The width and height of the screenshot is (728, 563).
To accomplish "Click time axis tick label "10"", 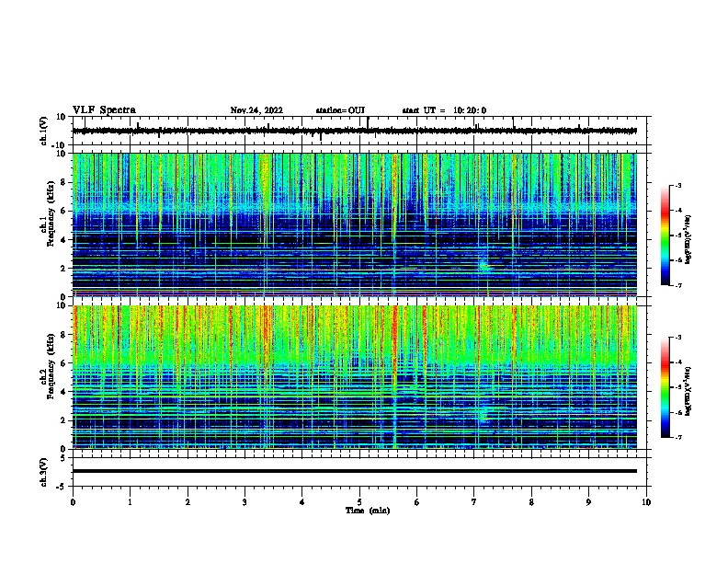I will pyautogui.click(x=646, y=502).
